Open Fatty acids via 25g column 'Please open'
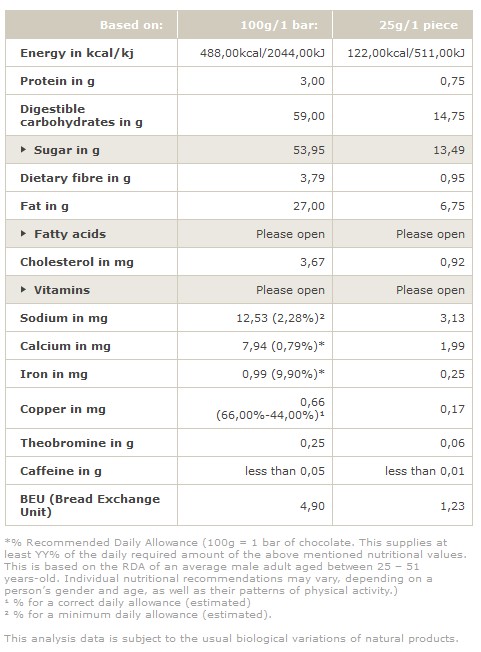 pyautogui.click(x=430, y=234)
